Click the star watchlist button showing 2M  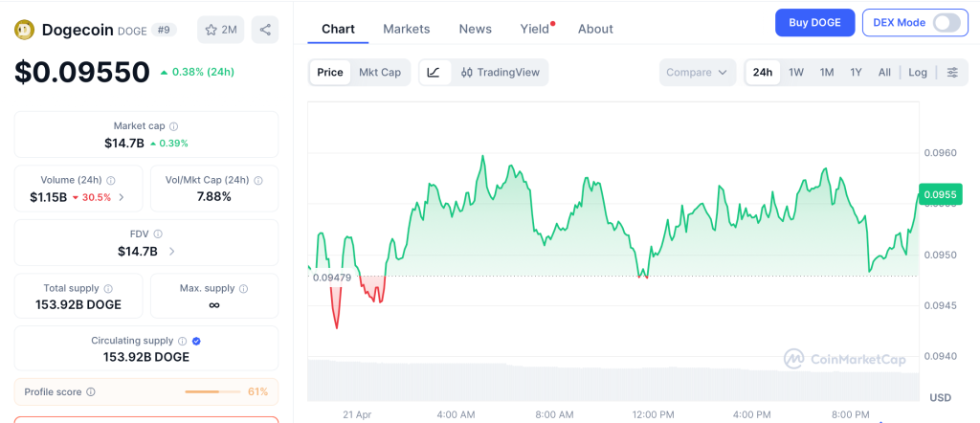(x=221, y=30)
